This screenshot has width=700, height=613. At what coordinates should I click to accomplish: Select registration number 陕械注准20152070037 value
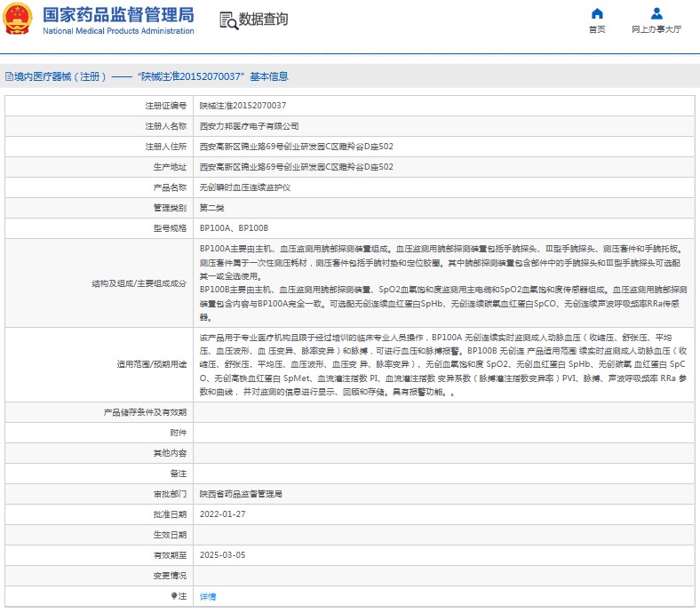[243, 106]
